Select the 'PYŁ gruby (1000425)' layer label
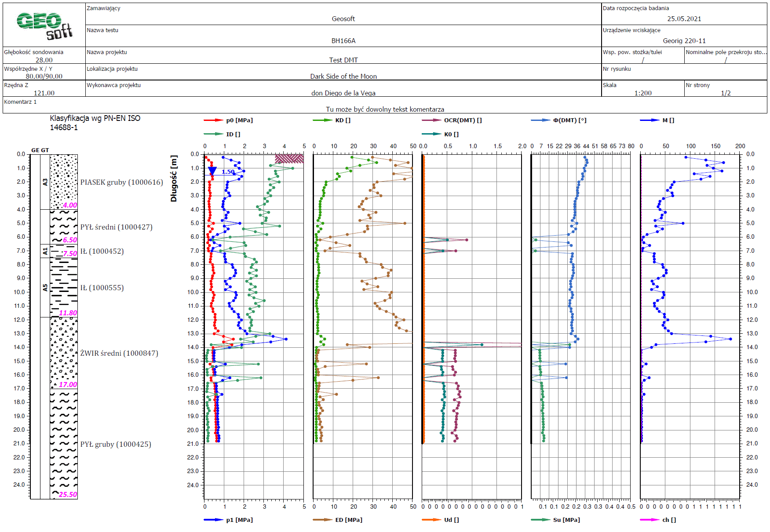The width and height of the screenshot is (770, 532). (x=116, y=444)
